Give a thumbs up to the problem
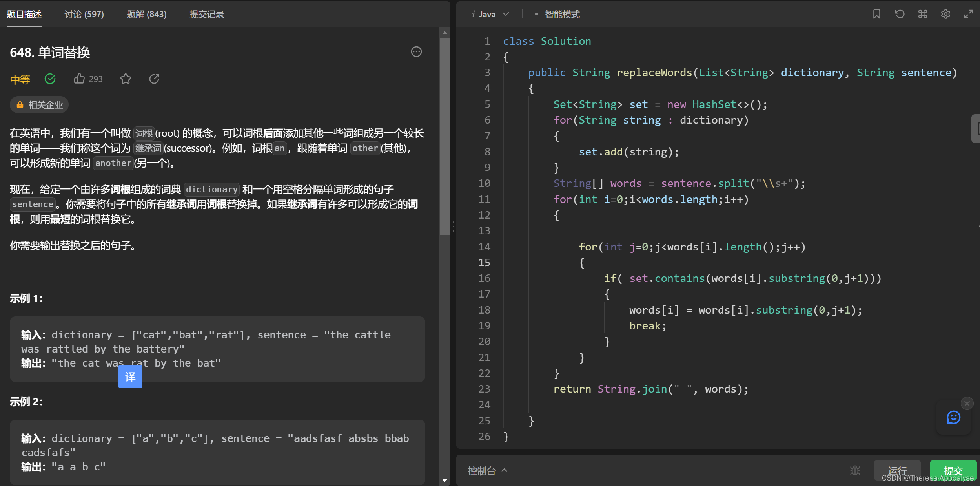The width and height of the screenshot is (980, 486). (80, 79)
